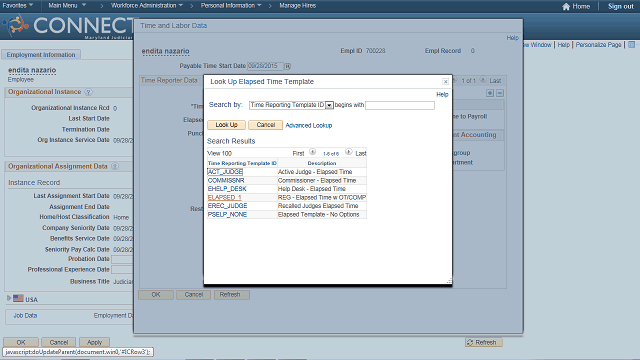
Task: Close the Look Up Elapsed Time Template dialog
Action: pyautogui.click(x=445, y=82)
